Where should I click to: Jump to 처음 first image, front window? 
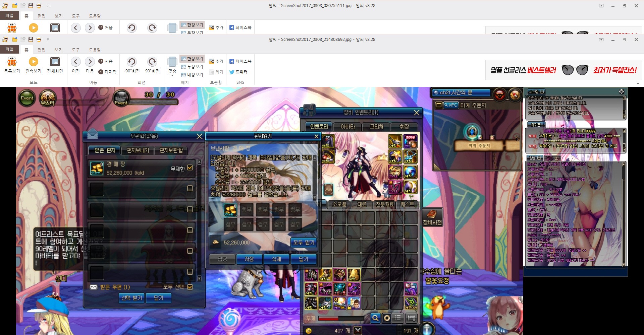(106, 61)
